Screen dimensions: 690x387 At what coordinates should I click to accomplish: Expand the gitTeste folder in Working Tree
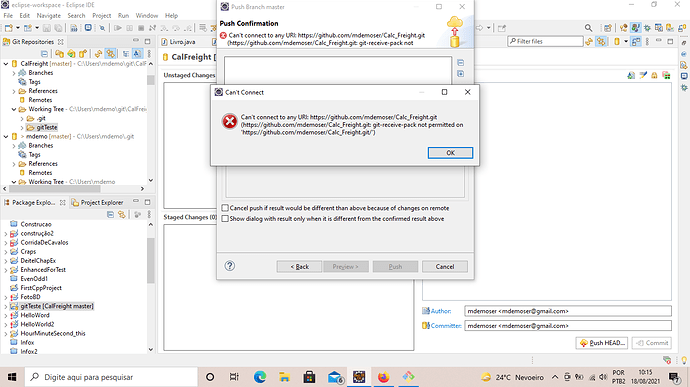tap(22, 128)
